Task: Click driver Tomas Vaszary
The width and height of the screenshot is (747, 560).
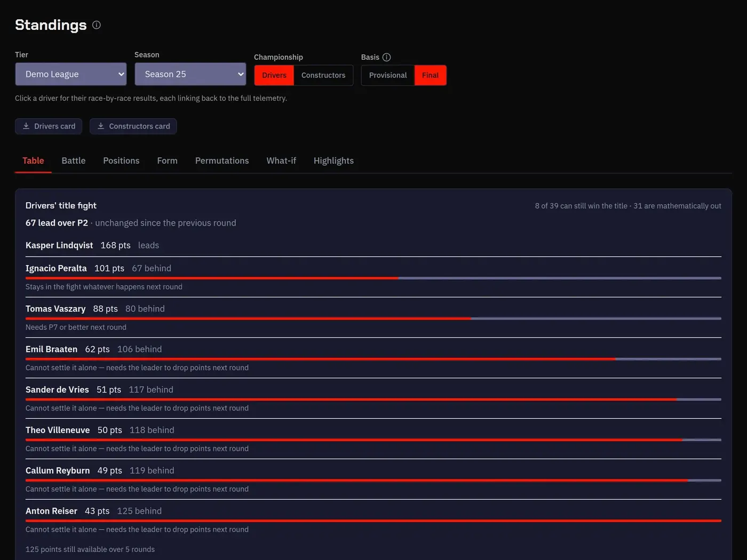Action: point(55,309)
